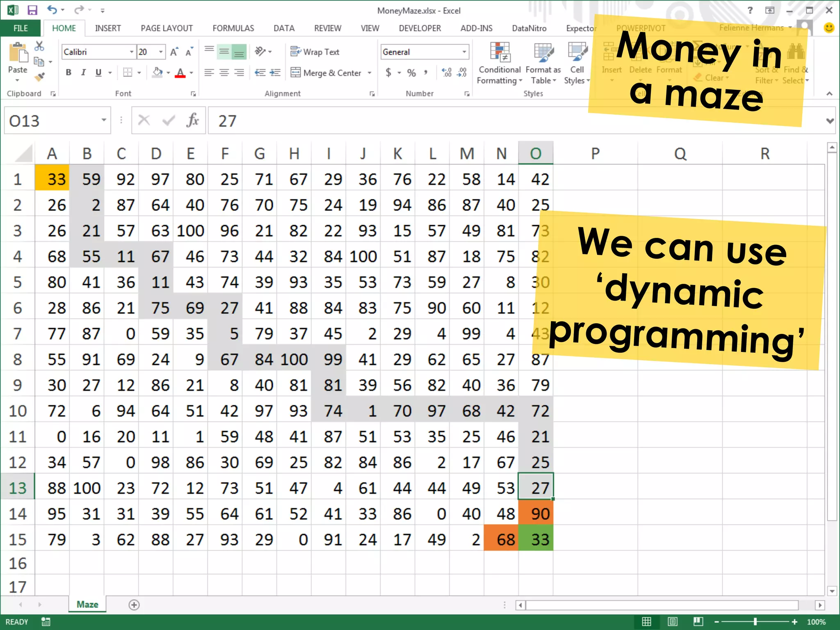The image size is (840, 630).
Task: Open the Name Box dropdown arrow
Action: point(104,120)
